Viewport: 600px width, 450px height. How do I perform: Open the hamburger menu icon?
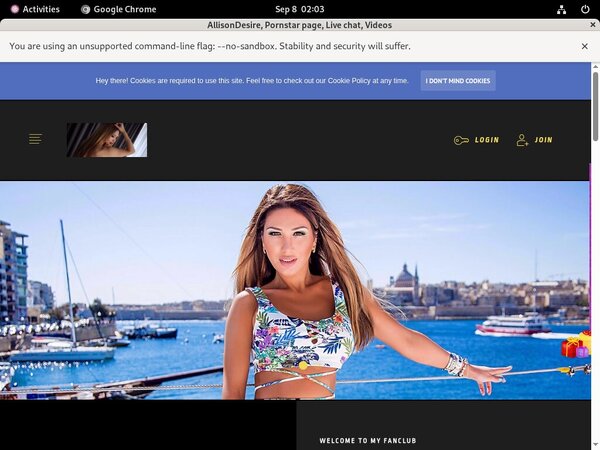pos(35,139)
